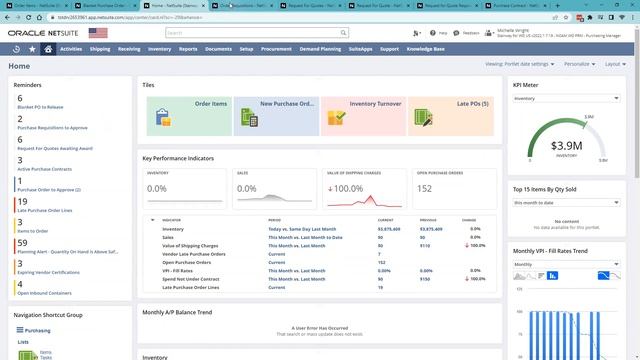Click the search magnifier icon
This screenshot has width=640, height=360.
pyautogui.click(x=343, y=33)
